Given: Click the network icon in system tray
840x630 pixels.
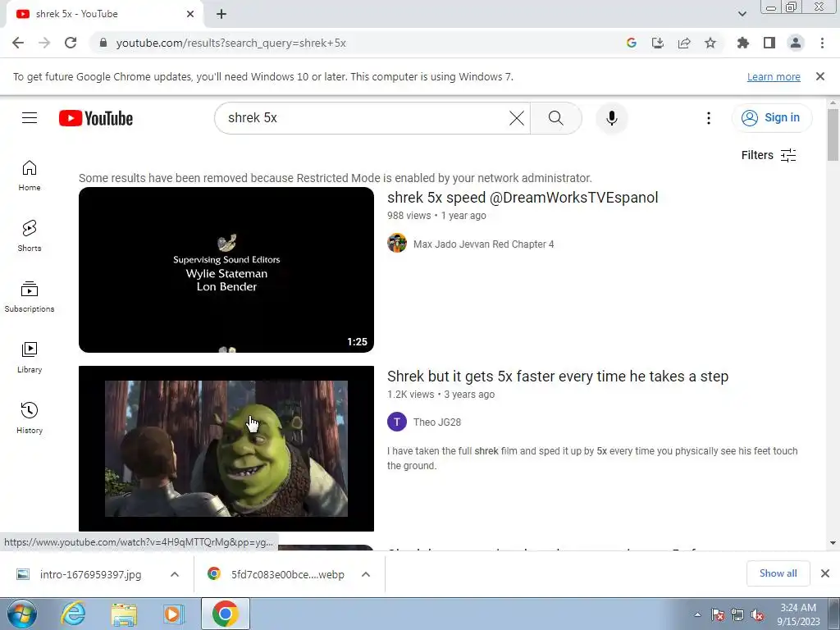Looking at the screenshot, I should point(737,615).
